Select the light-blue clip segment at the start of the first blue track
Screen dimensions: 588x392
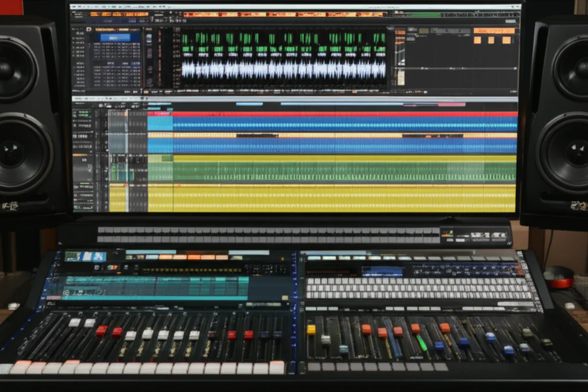tap(160, 124)
